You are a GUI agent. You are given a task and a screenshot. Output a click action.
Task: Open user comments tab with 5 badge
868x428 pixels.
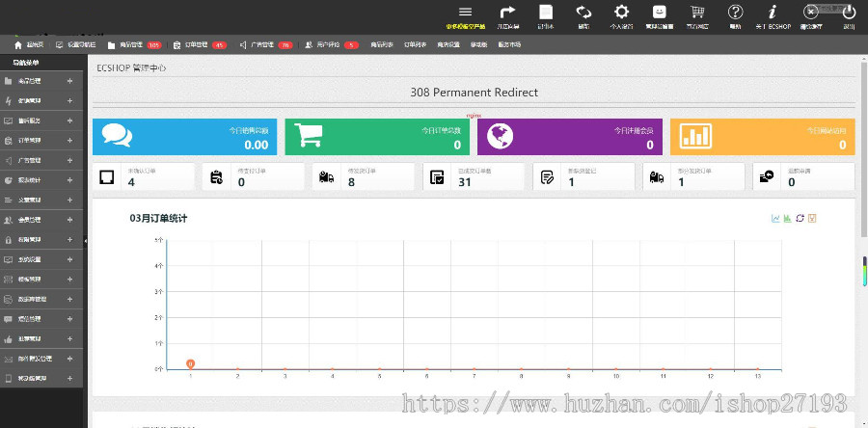(332, 45)
